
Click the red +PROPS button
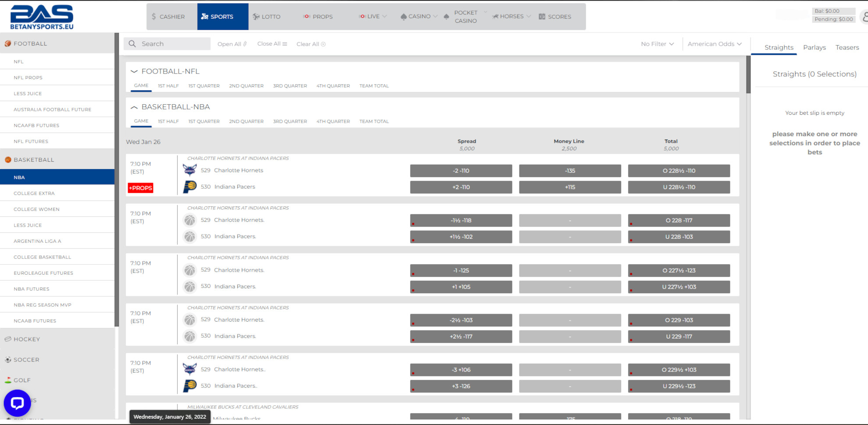[140, 188]
